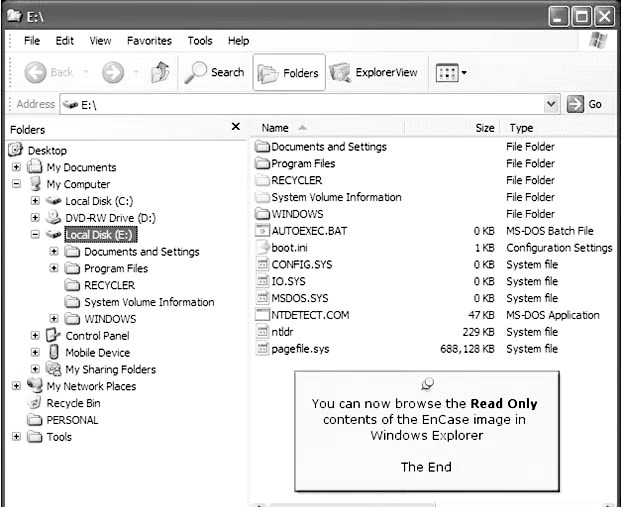621x507 pixels.
Task: Collapse the Local Disk (E:) tree node
Action: point(36,235)
